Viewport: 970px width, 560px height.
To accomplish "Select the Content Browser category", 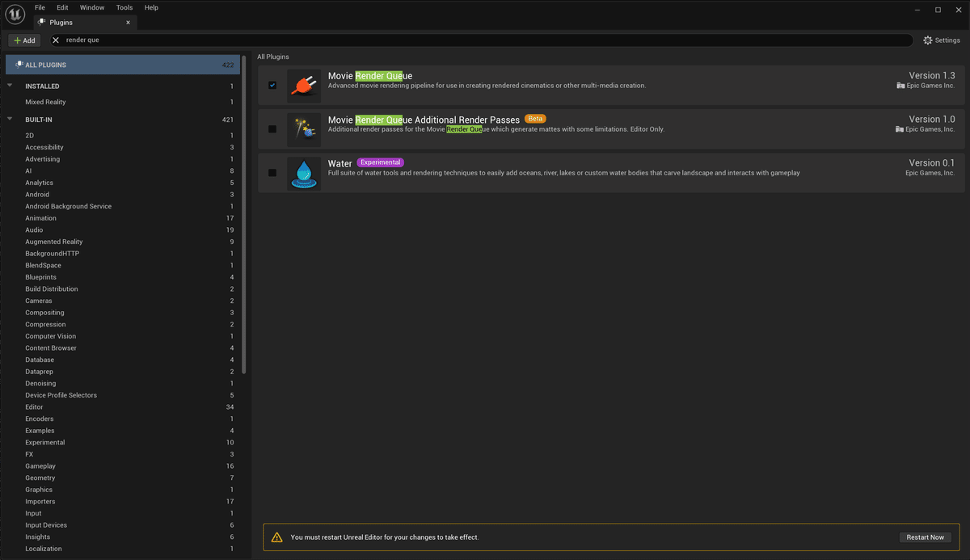I will [123, 348].
